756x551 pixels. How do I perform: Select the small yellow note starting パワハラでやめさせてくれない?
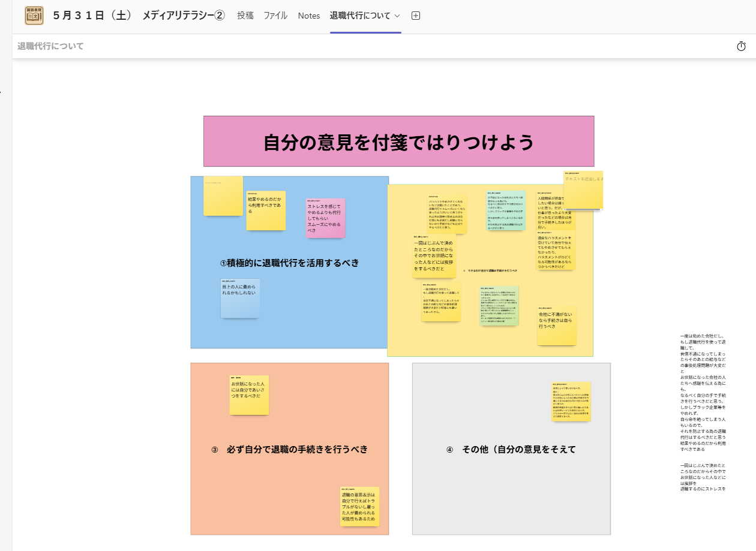(447, 213)
